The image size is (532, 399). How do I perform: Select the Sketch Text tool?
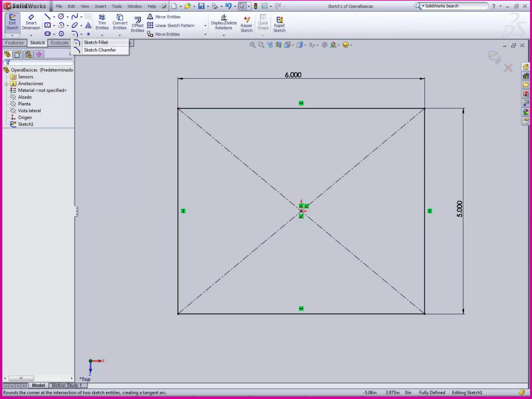point(88,25)
